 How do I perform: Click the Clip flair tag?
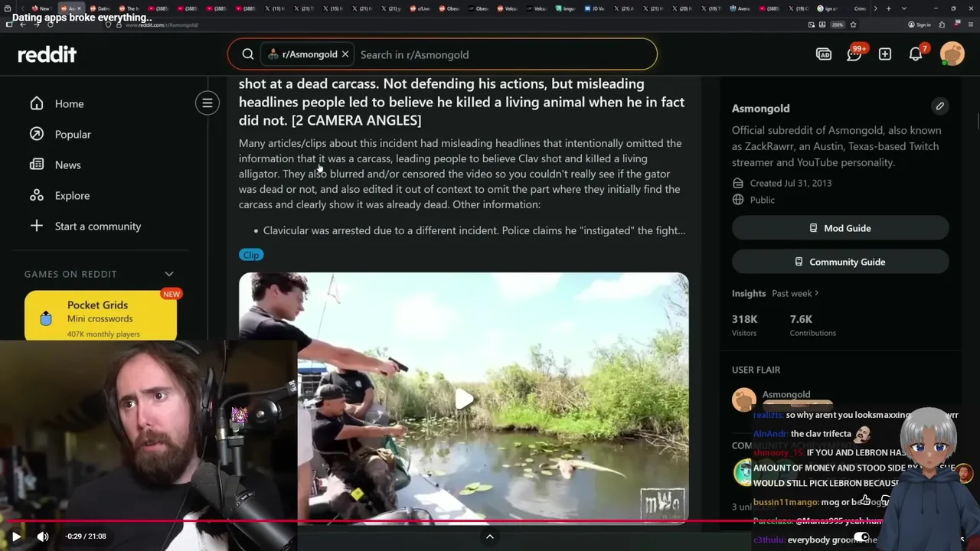click(x=251, y=255)
